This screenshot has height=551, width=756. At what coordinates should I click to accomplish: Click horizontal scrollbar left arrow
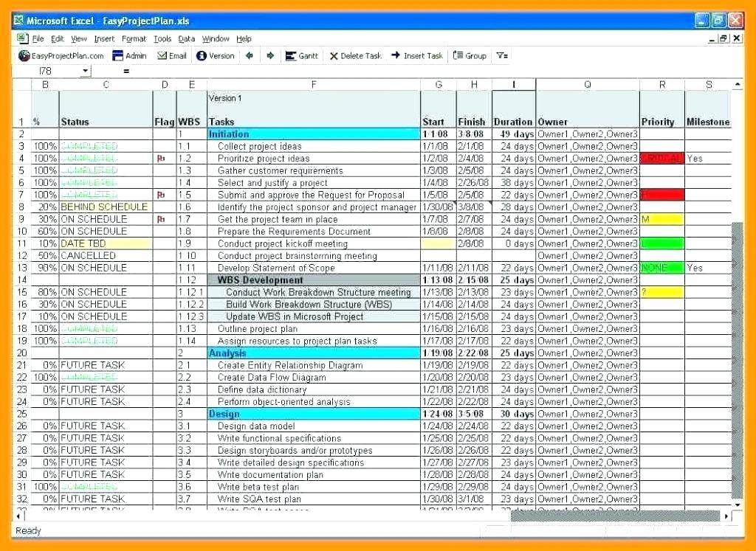[18, 516]
